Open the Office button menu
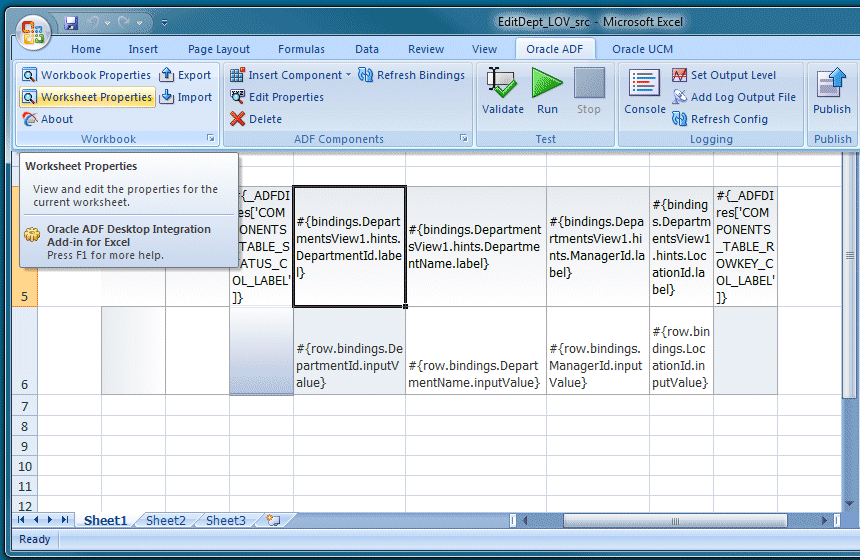Viewport: 860px width, 560px height. click(33, 32)
